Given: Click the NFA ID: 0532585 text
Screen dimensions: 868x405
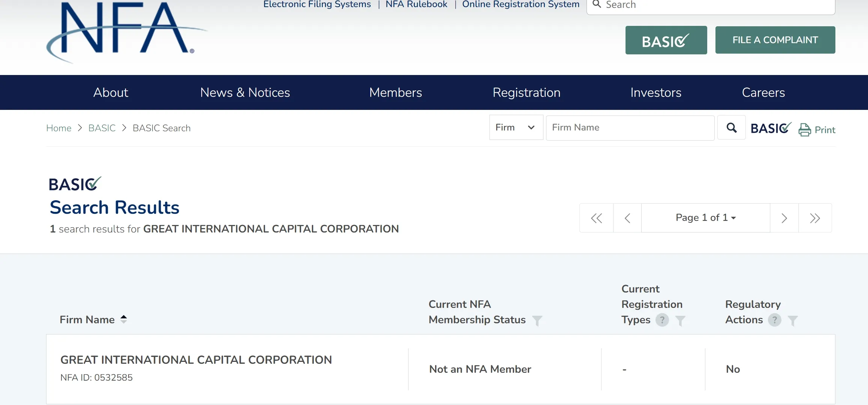Looking at the screenshot, I should (96, 378).
